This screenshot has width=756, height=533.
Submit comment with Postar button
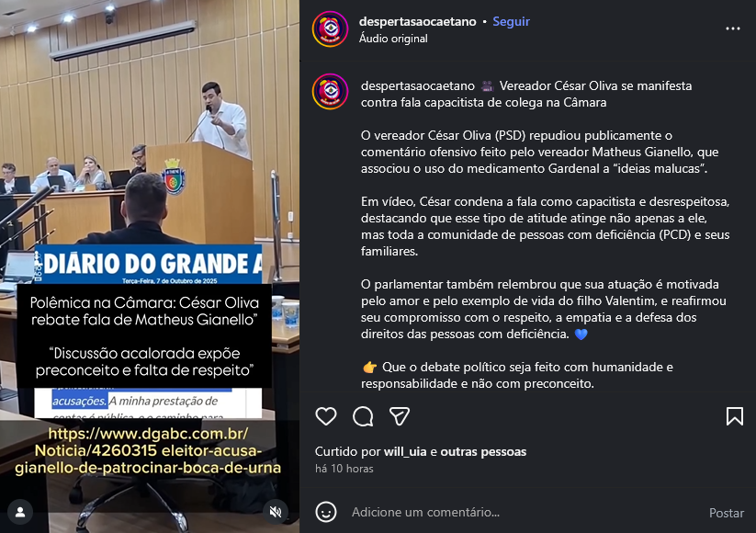[x=726, y=513]
